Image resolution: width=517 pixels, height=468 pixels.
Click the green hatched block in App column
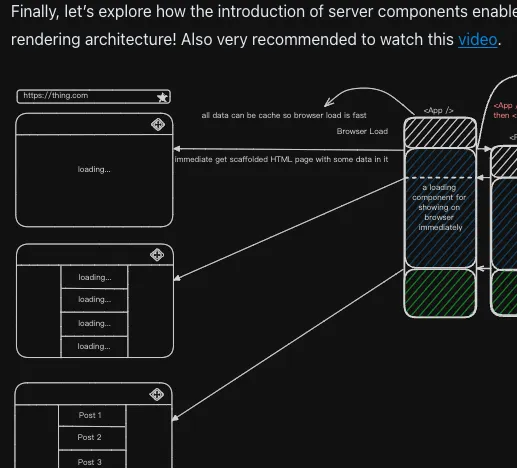coord(440,293)
